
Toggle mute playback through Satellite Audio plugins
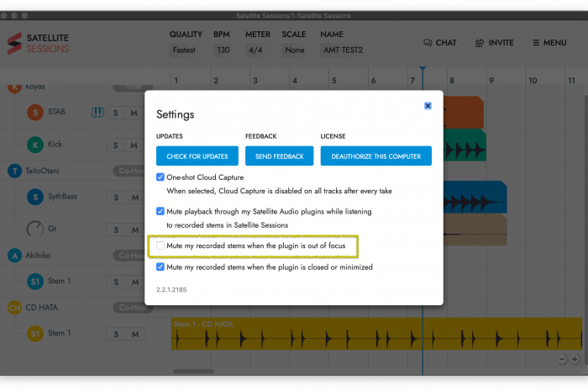(x=160, y=211)
